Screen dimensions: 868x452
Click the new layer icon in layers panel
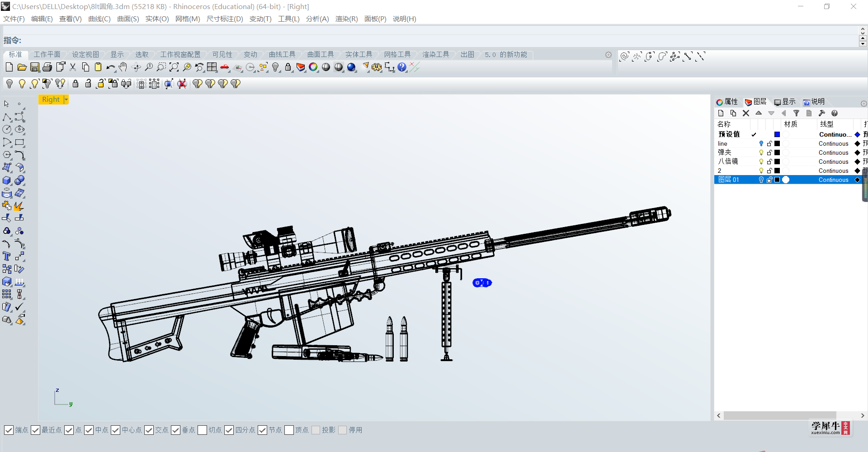coord(721,113)
